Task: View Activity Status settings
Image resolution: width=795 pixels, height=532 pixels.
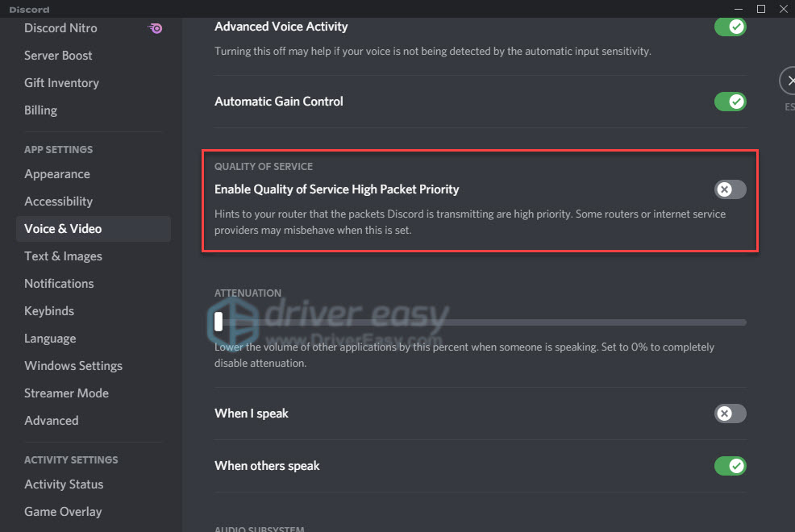Action: tap(64, 484)
